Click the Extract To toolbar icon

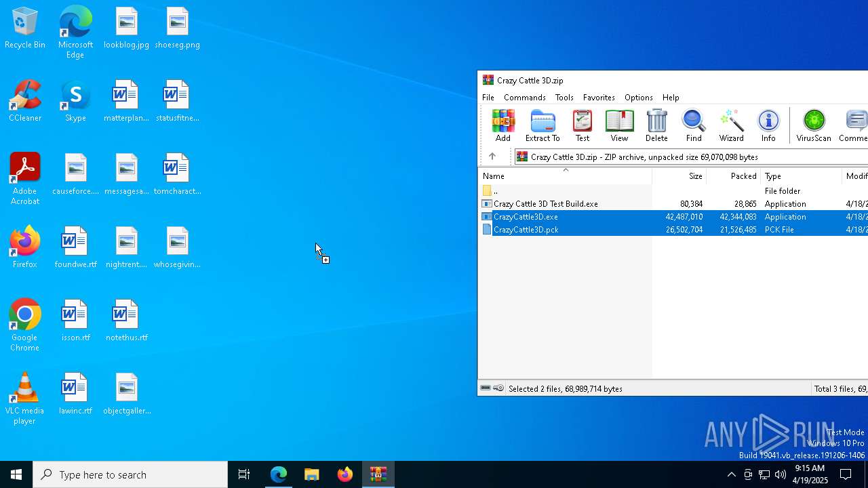click(x=542, y=125)
